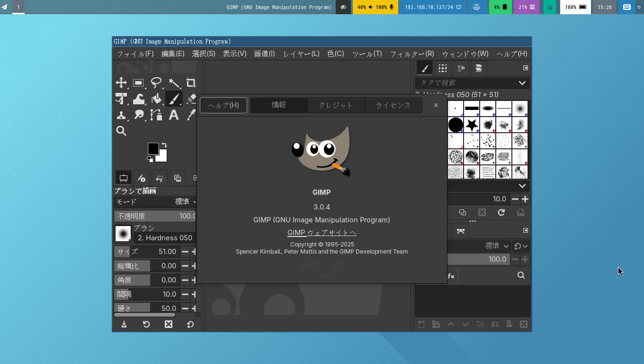Select the Rectangle Select tool
Screen dimensions: 644x364
138,83
